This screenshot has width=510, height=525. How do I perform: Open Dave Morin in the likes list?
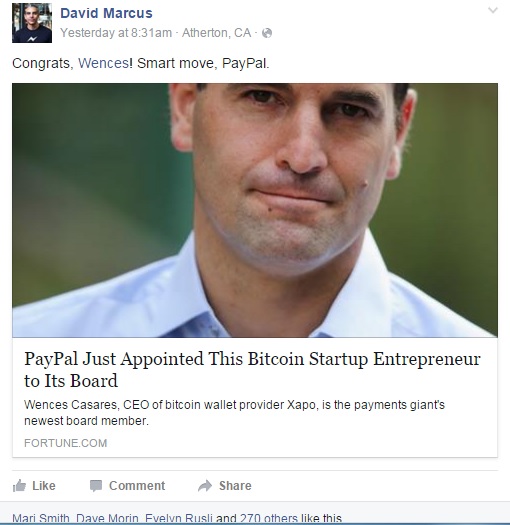click(107, 519)
